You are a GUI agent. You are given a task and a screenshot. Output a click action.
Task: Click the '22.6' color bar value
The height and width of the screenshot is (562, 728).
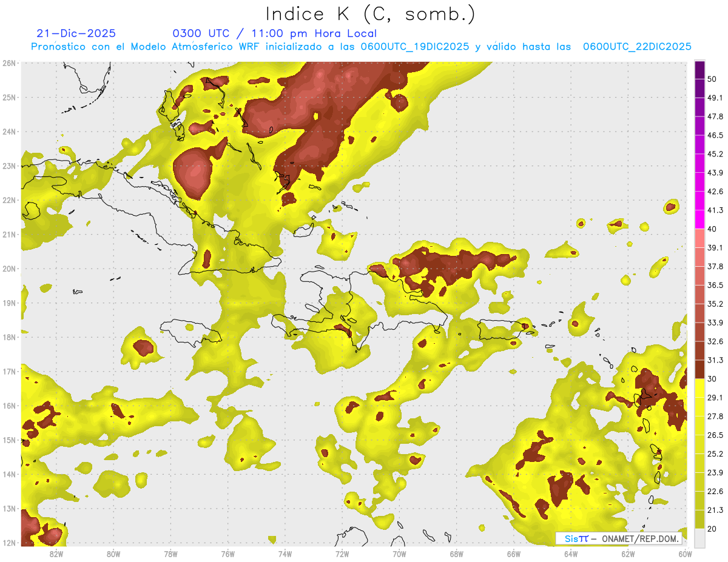coord(715,491)
